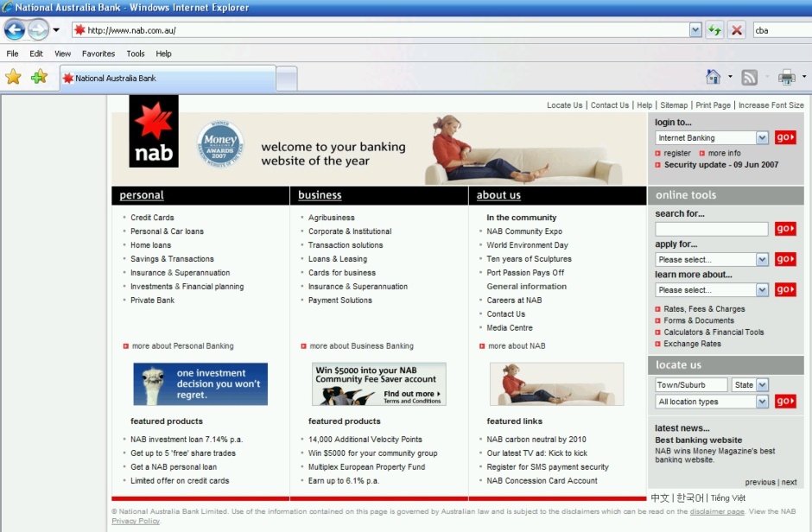Screen dimensions: 812x532
Task: Click the Home page icon
Action: coord(713,77)
